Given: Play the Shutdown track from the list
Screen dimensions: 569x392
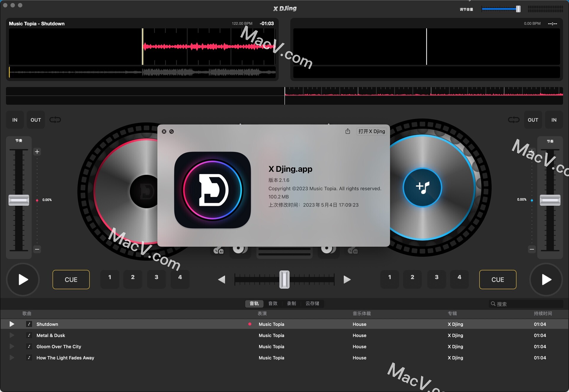Looking at the screenshot, I should tap(12, 324).
